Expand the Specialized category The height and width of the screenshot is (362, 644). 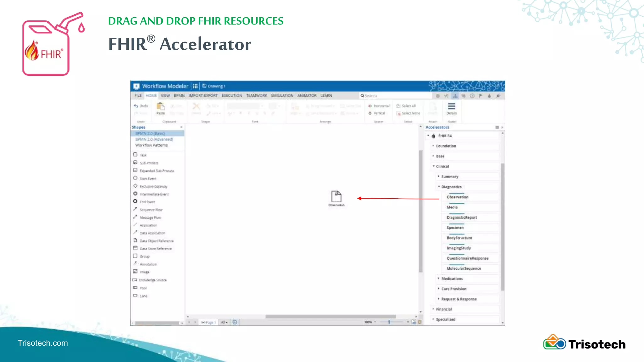point(433,319)
